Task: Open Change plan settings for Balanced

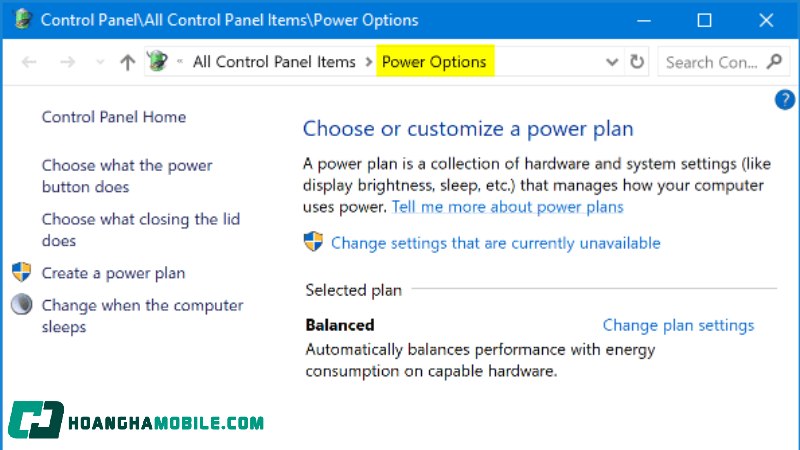Action: click(678, 325)
